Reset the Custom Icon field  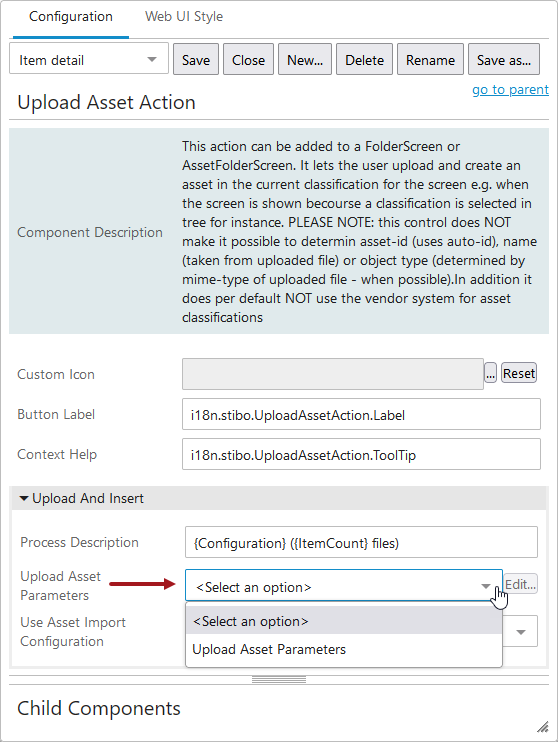click(519, 373)
